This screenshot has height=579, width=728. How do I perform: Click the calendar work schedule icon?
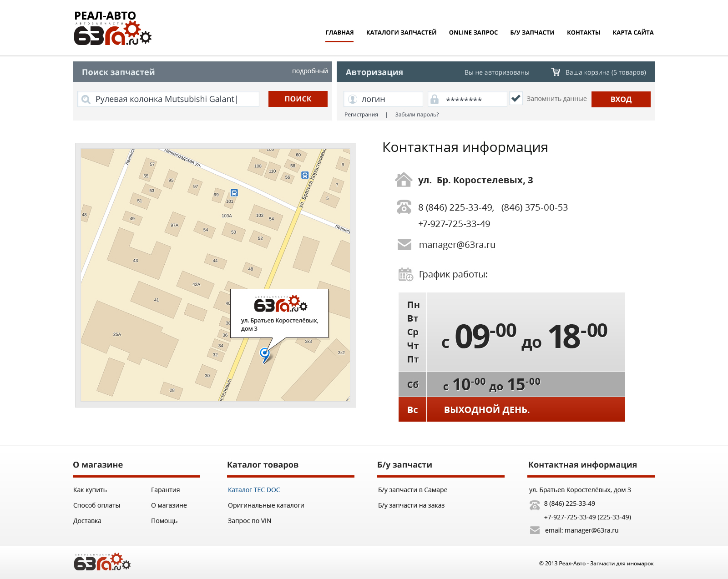click(x=405, y=274)
